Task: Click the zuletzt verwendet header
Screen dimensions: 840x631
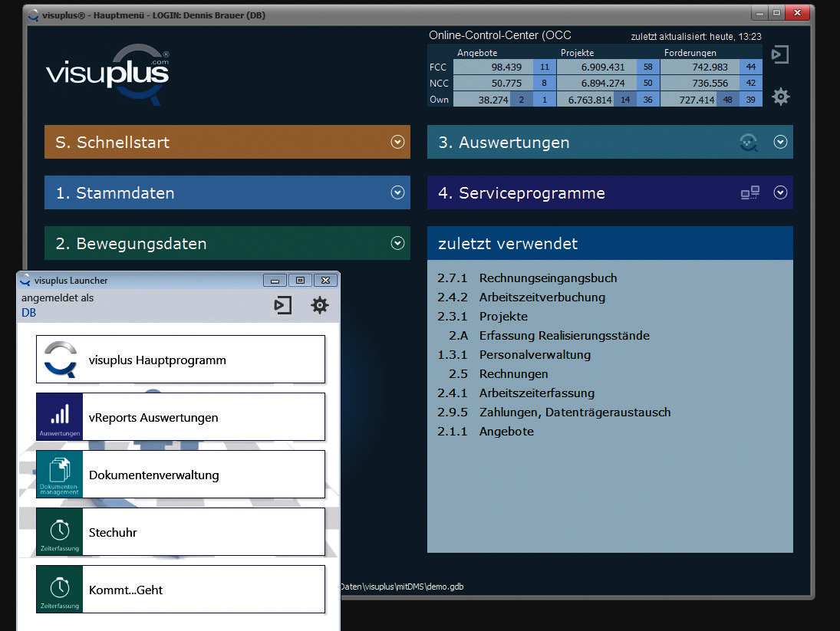Action: [x=610, y=243]
